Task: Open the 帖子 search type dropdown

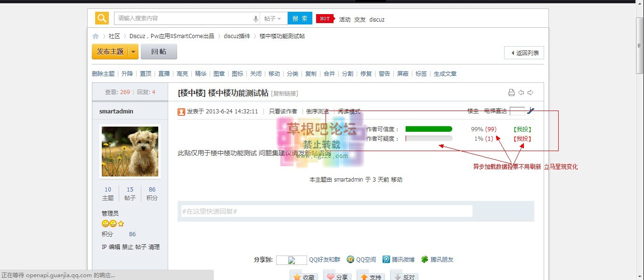Action: pyautogui.click(x=273, y=19)
